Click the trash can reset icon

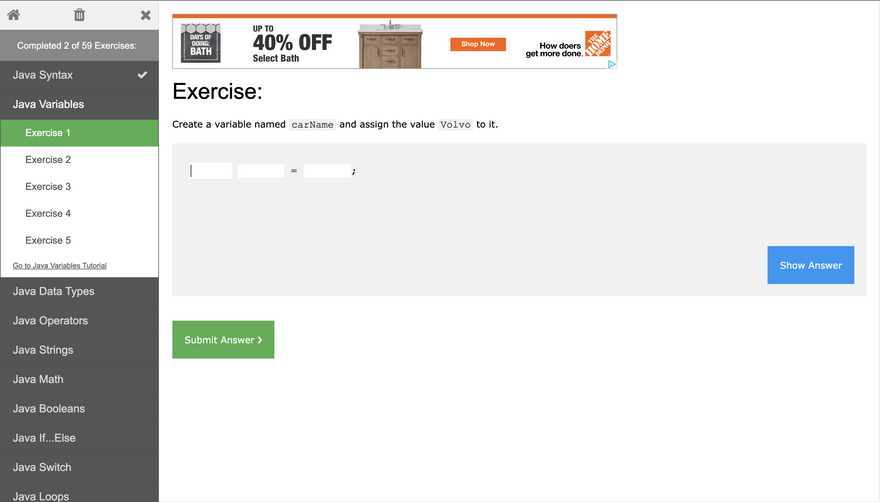coord(79,15)
